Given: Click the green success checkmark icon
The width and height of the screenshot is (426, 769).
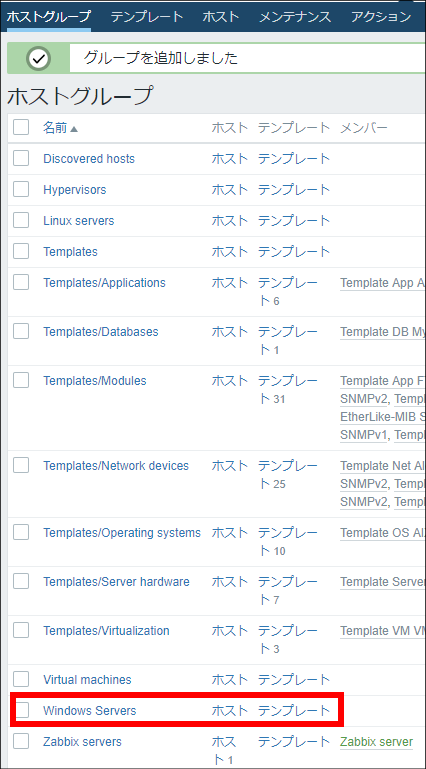Looking at the screenshot, I should (x=39, y=58).
